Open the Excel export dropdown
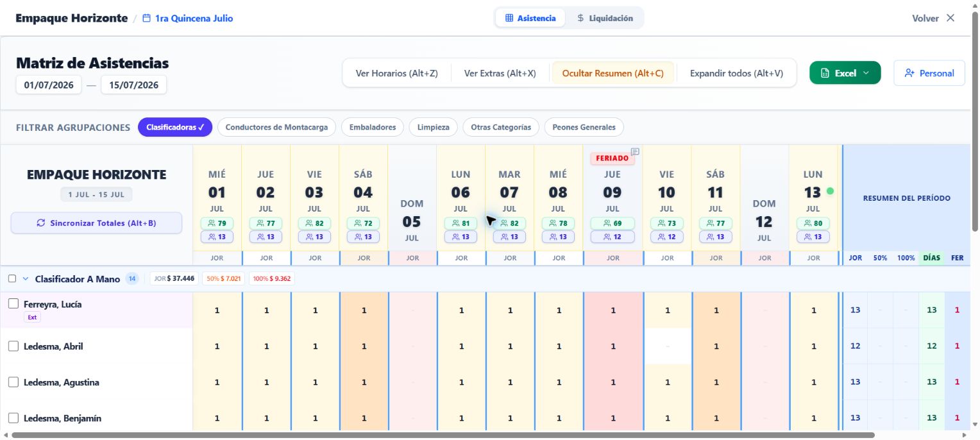 [x=845, y=73]
